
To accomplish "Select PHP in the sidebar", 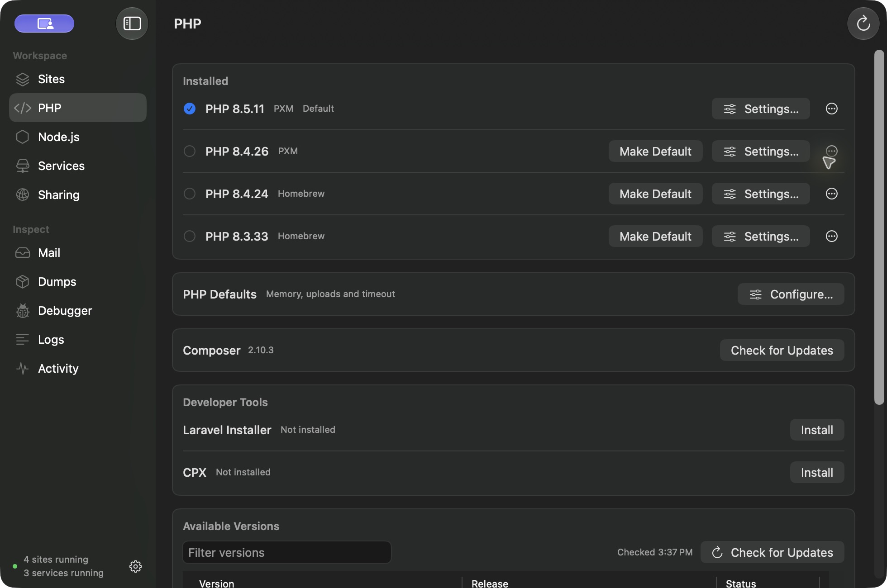I will (78, 108).
